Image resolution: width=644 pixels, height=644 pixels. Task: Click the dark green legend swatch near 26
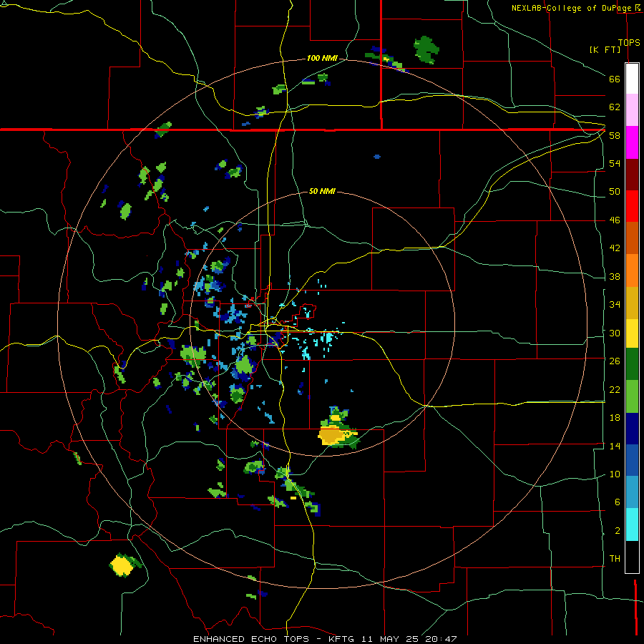pyautogui.click(x=632, y=364)
